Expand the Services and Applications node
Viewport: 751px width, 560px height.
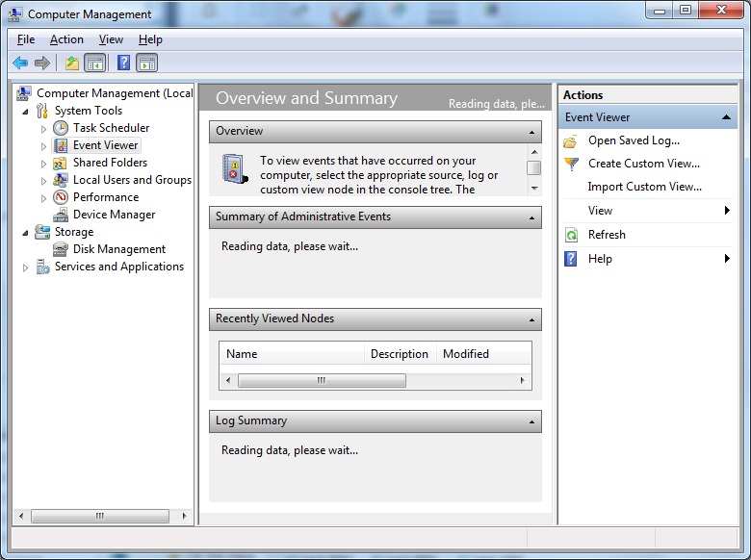click(25, 267)
